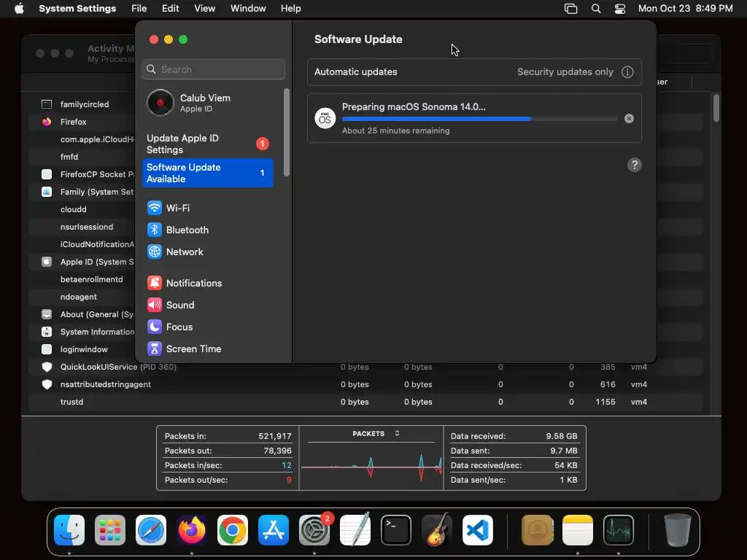Click Data received 9.58 GB value
The width and height of the screenshot is (747, 560).
point(562,436)
